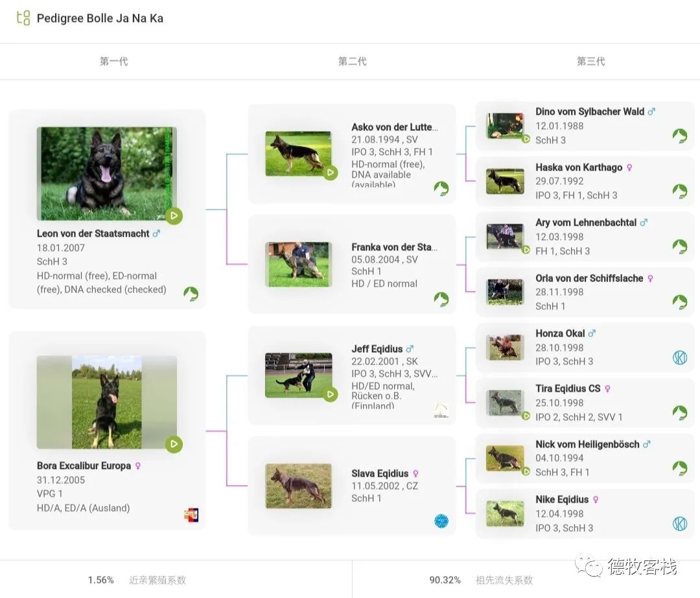Play video on Ary vom Lehnenbachtal thumbnail

(x=526, y=250)
